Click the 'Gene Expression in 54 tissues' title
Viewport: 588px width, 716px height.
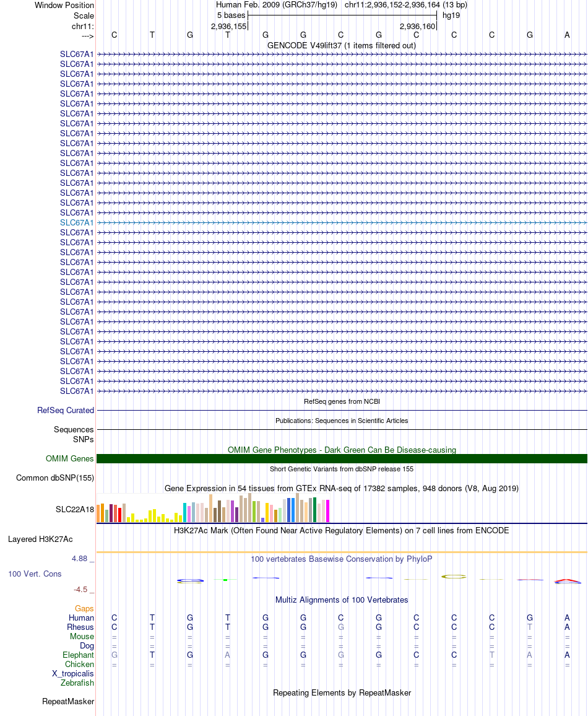tap(342, 488)
